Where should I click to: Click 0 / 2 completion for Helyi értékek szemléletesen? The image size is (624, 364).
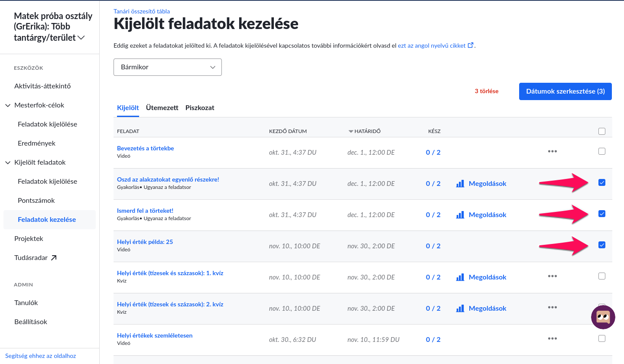tap(433, 340)
